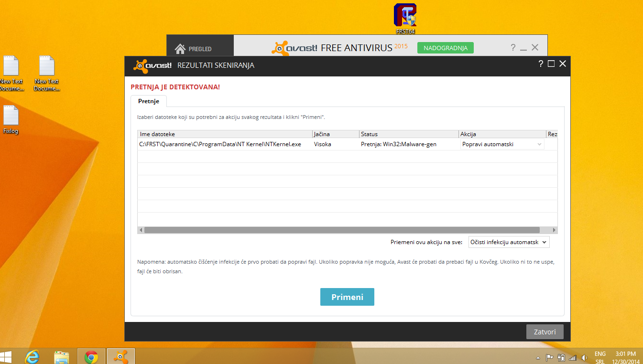Select the Fixlog file on the desktop
The image size is (643, 364).
tap(11, 119)
